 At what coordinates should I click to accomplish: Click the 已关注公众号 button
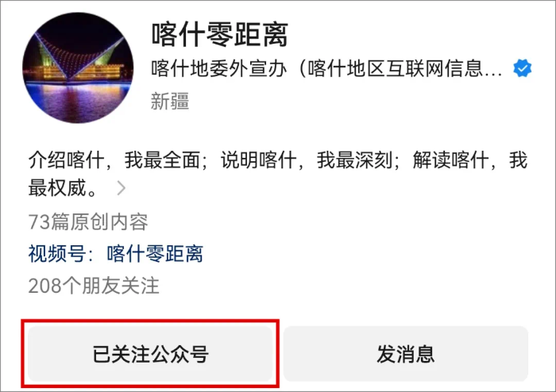[150, 354]
